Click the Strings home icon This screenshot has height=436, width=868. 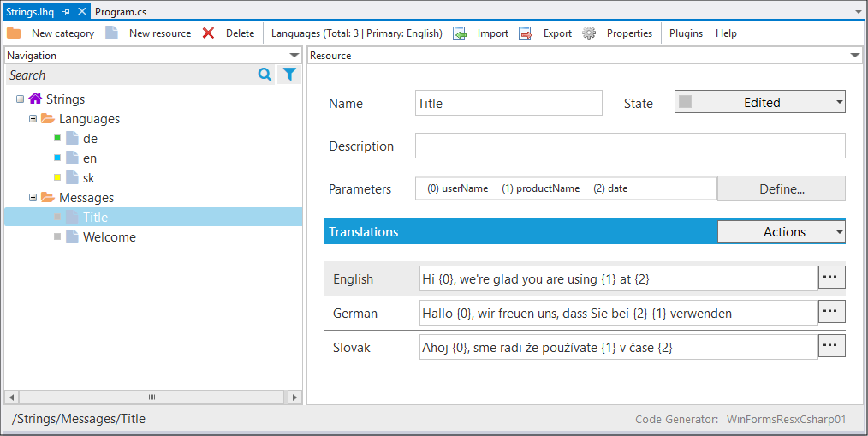coord(35,99)
